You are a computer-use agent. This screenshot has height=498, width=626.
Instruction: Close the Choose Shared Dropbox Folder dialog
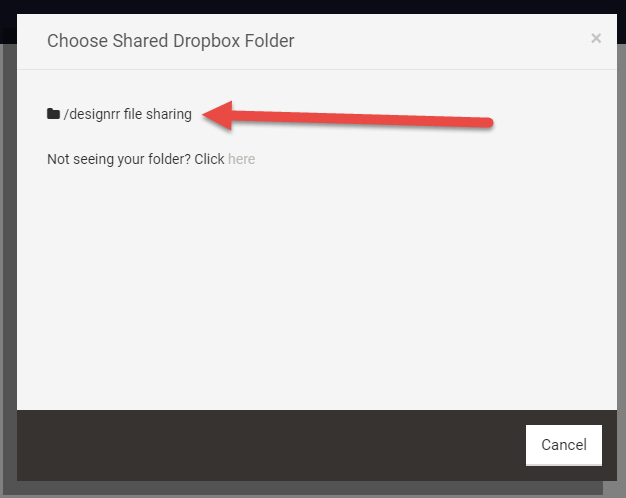pyautogui.click(x=596, y=38)
